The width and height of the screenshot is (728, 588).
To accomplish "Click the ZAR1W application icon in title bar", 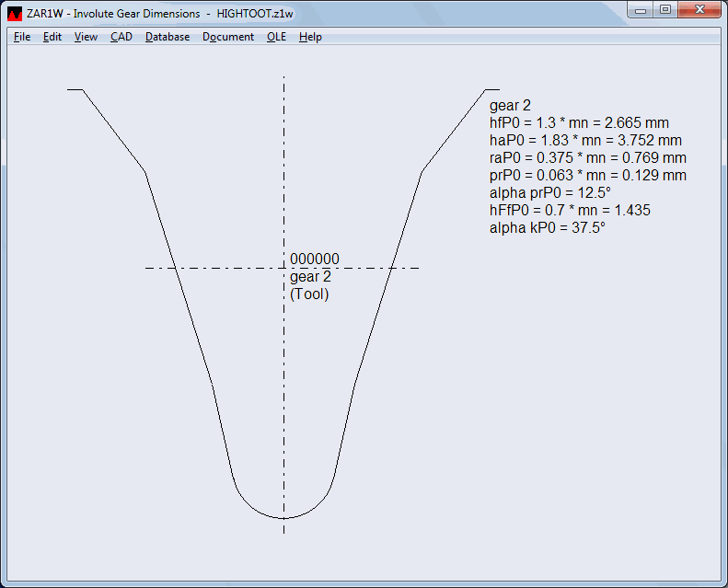I will [x=15, y=14].
